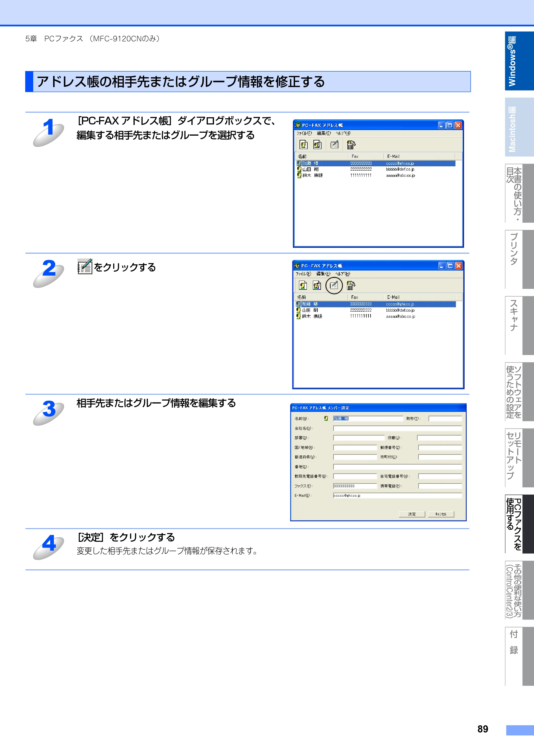
Task: Click member icon beside 名前 field in メンバー設定 dialog
Action: (x=326, y=418)
